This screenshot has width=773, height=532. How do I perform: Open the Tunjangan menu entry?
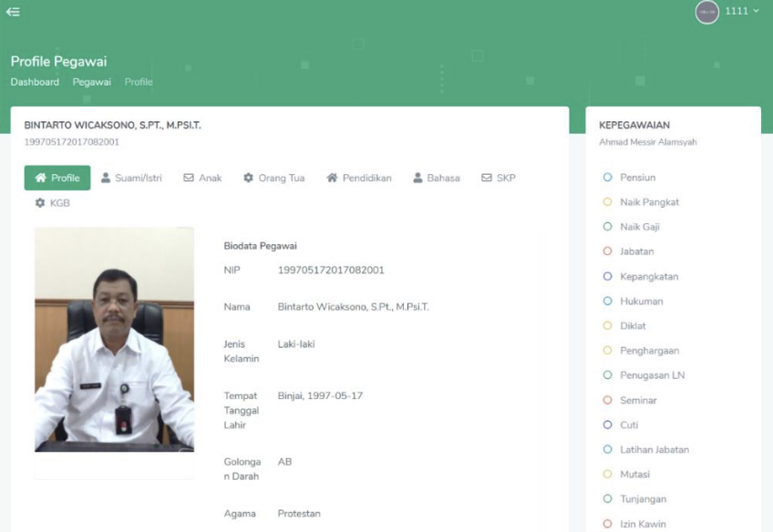pyautogui.click(x=635, y=499)
